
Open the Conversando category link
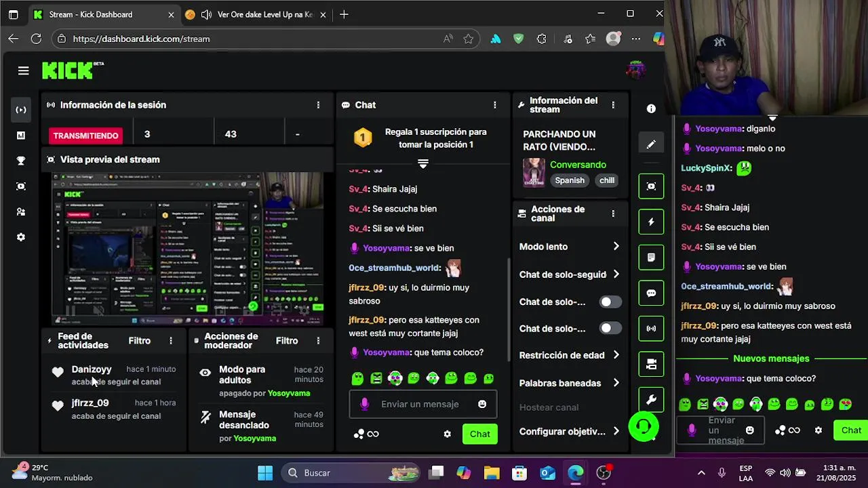(x=578, y=165)
